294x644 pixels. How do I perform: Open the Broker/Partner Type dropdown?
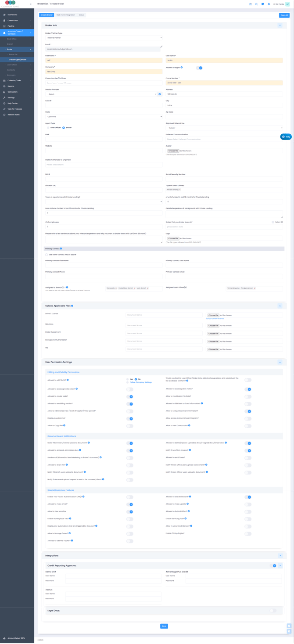104,38
